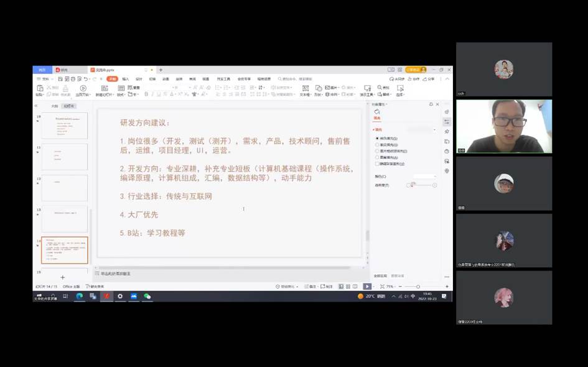Select the gradient fill radio button
The width and height of the screenshot is (588, 367).
(x=376, y=144)
